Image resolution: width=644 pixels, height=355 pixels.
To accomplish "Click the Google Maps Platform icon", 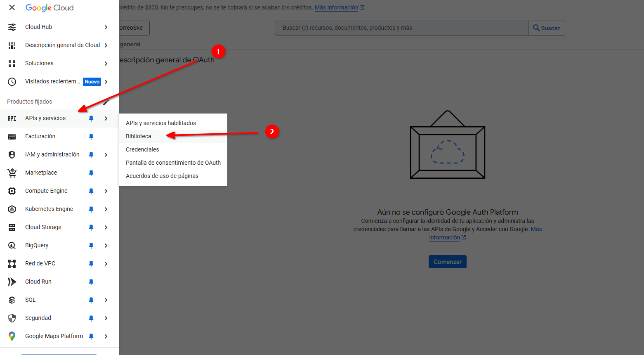I will pyautogui.click(x=12, y=336).
